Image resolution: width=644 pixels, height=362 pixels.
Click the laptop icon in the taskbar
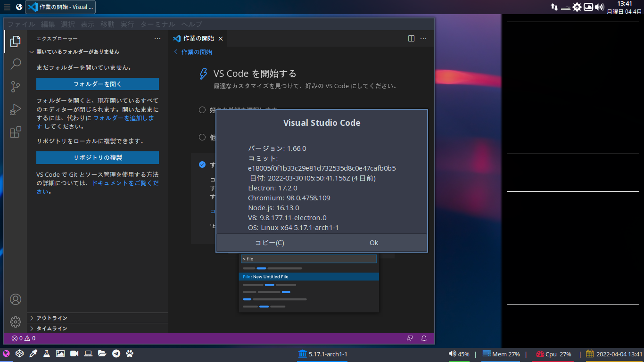88,354
